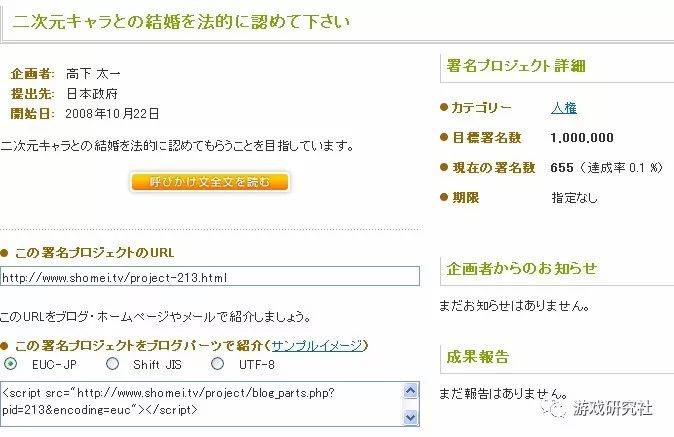Click the project URL input field

coord(210,276)
